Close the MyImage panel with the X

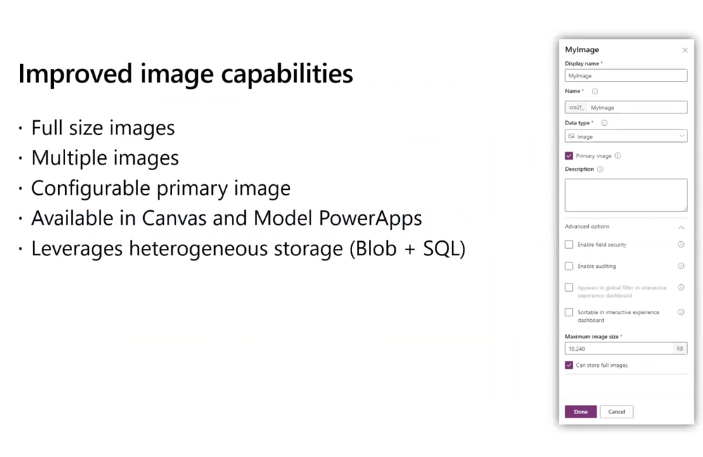tap(685, 50)
